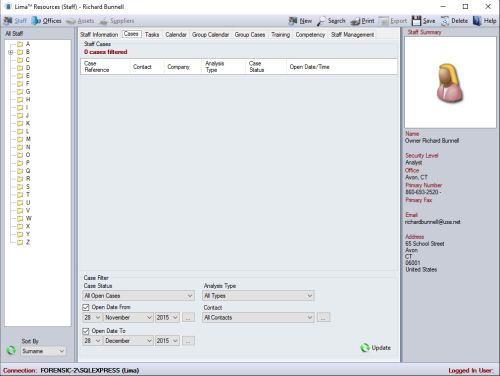500x376 pixels.
Task: Switch to the Tasks tab
Action: (152, 34)
